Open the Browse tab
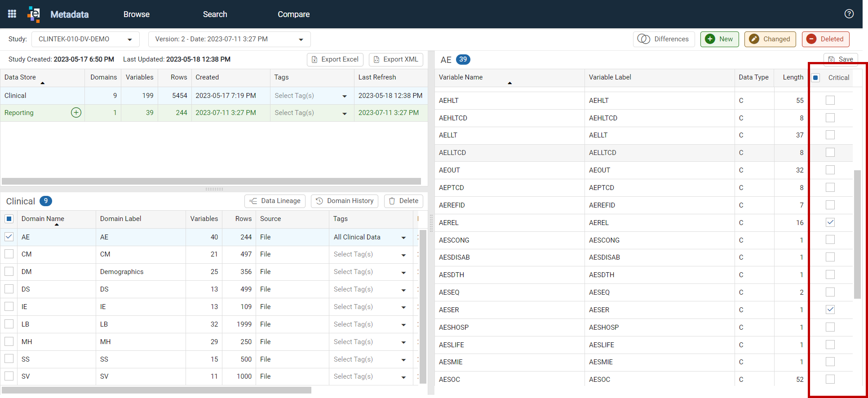Viewport: 868px width, 398px height. click(136, 14)
